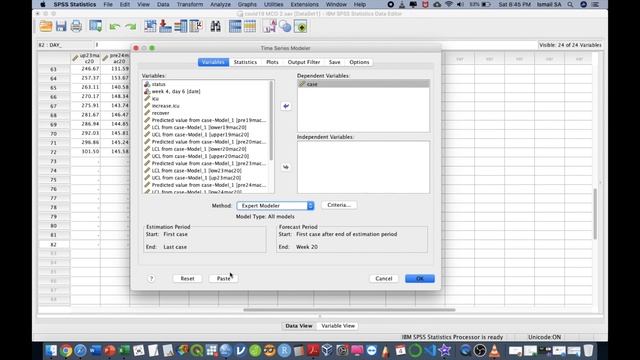Click the Find binoculars icon
The width and height of the screenshot is (640, 360).
coord(216,27)
